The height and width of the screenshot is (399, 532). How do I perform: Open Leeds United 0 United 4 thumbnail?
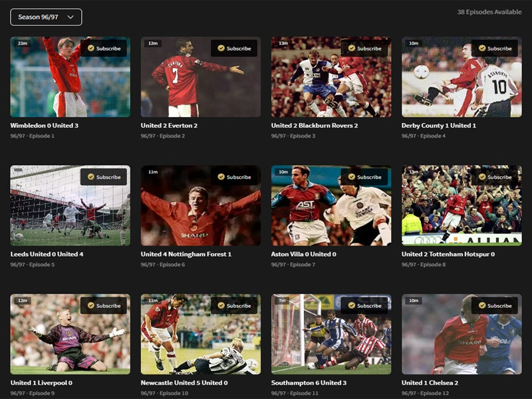[70, 205]
